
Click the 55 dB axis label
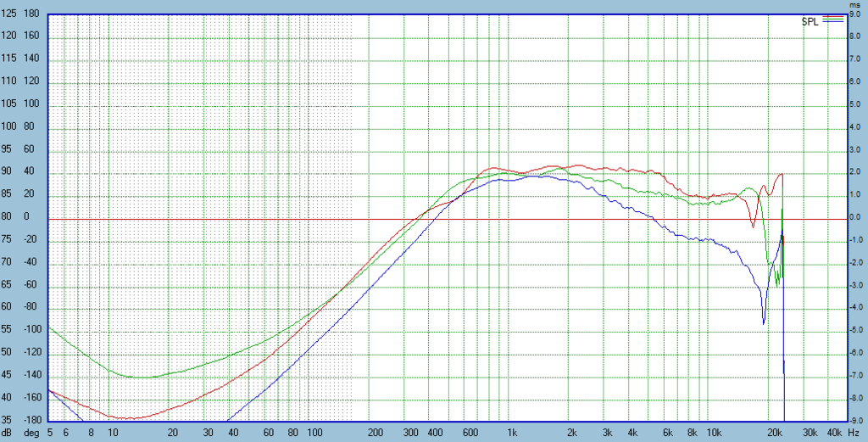[x=7, y=329]
